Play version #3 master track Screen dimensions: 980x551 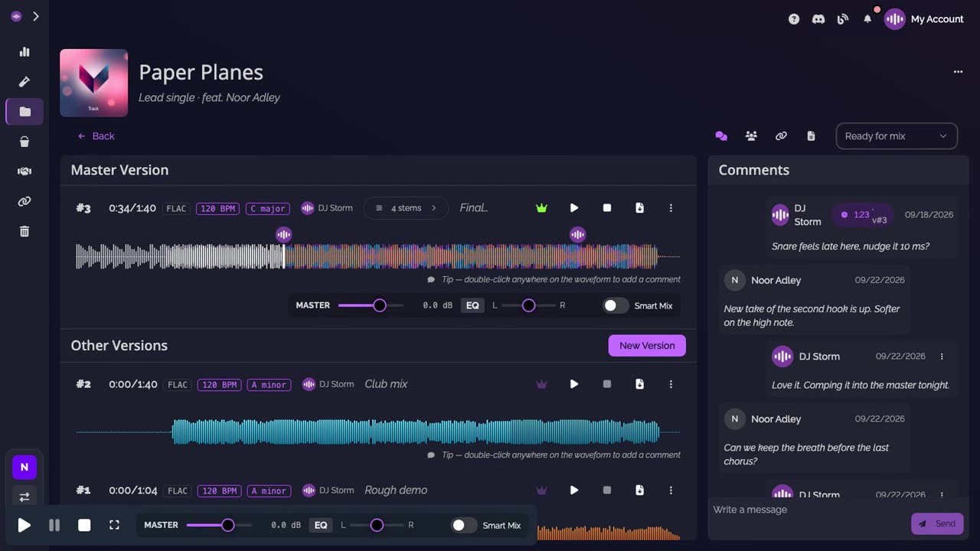click(x=574, y=208)
